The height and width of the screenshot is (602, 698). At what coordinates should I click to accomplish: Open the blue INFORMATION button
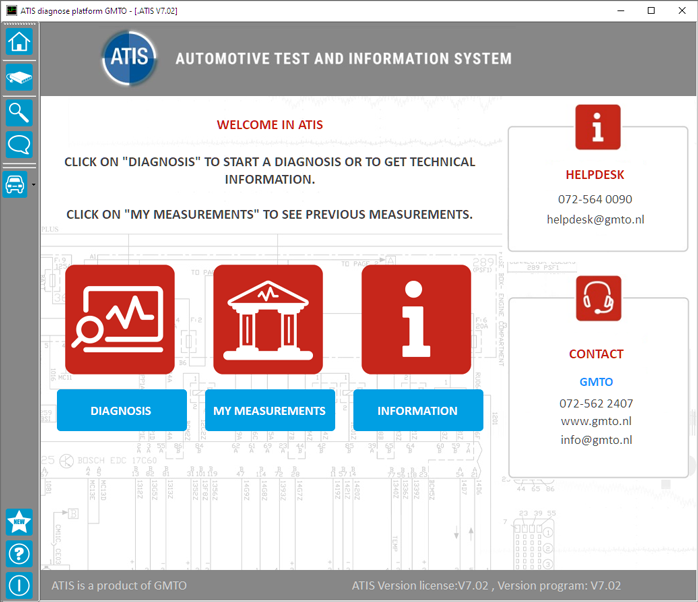[x=418, y=410]
